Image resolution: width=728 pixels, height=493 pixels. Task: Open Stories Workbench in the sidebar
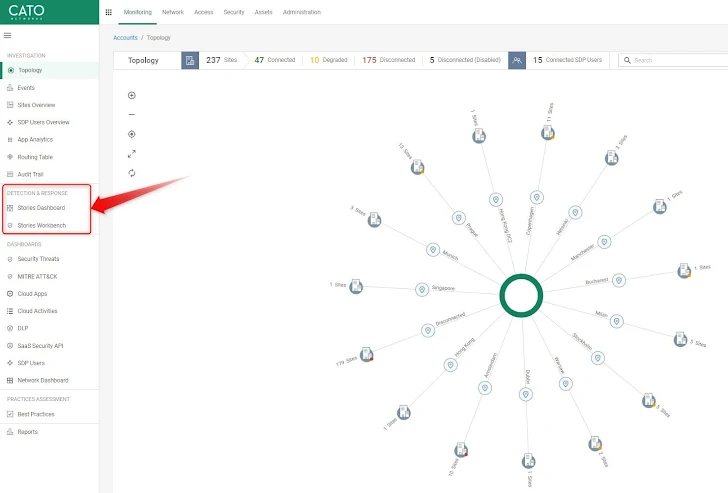pos(40,225)
